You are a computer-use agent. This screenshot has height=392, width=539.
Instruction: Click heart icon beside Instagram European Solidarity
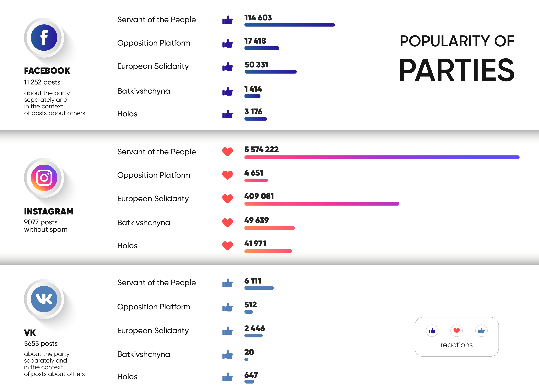coord(227,199)
